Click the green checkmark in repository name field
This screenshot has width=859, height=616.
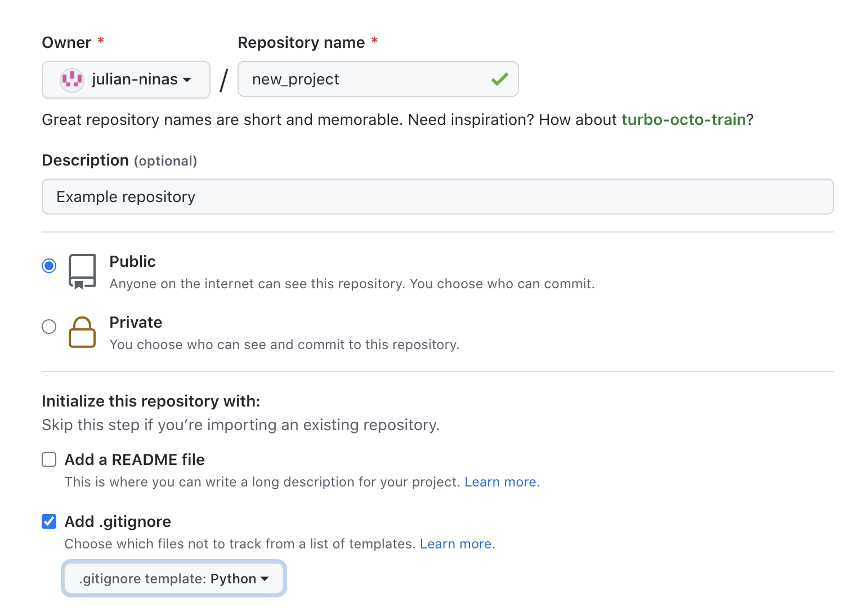coord(499,79)
